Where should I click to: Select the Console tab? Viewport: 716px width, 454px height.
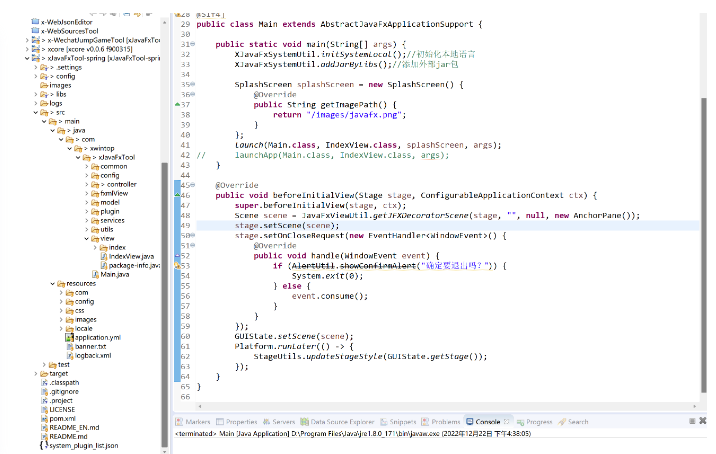point(488,422)
